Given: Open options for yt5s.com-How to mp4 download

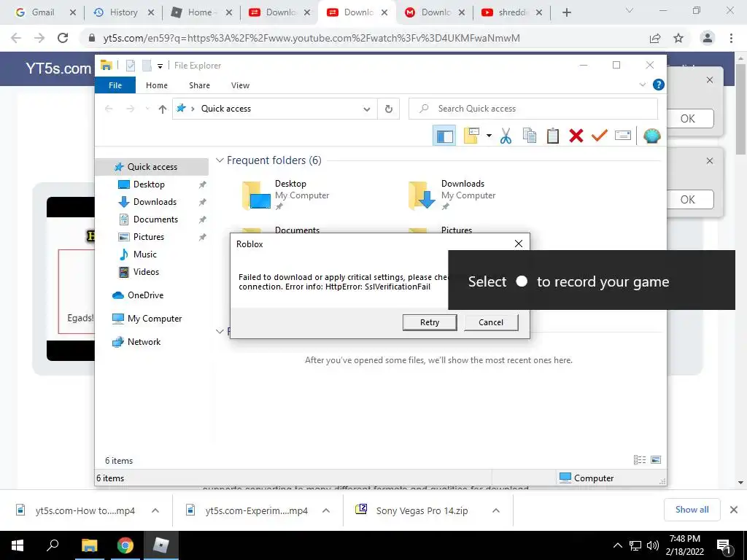Looking at the screenshot, I should tap(155, 510).
